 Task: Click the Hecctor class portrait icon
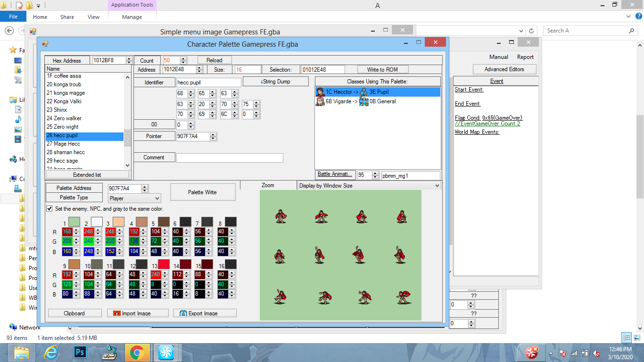click(321, 92)
